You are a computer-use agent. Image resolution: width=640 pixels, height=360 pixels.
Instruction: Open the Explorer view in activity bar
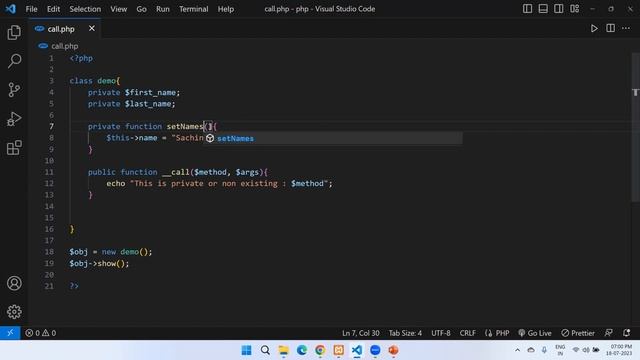[14, 33]
